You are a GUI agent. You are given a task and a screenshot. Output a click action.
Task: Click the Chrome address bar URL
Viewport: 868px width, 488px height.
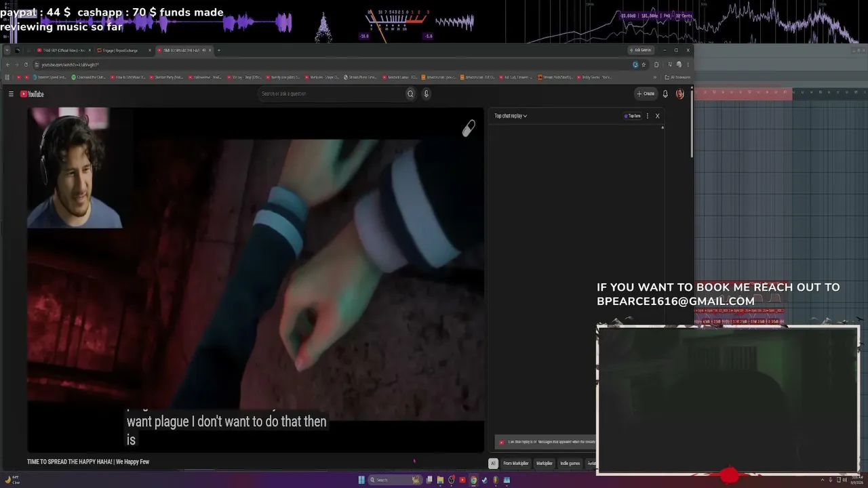click(71, 65)
